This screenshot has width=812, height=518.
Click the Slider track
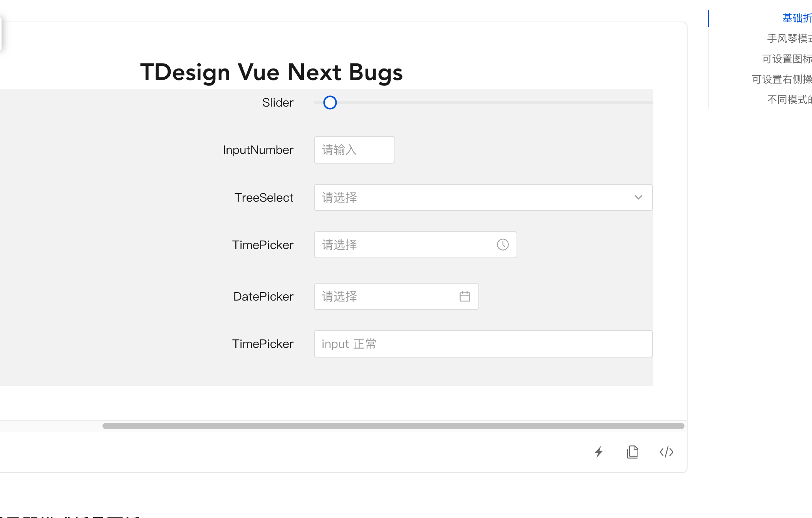click(x=501, y=103)
